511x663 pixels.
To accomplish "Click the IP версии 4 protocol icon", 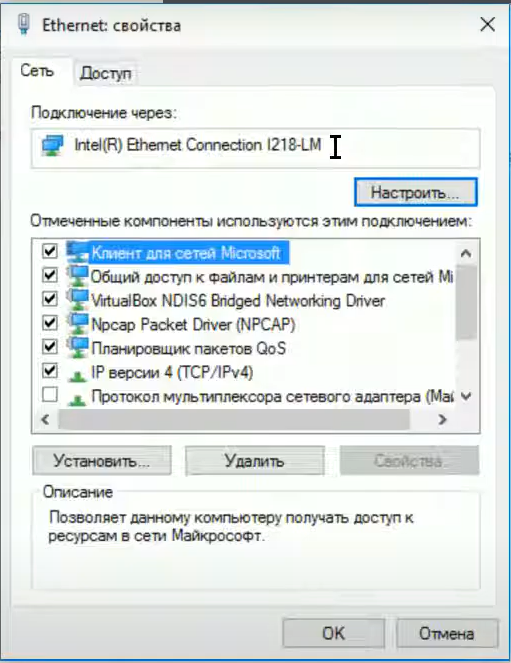I will (x=77, y=374).
